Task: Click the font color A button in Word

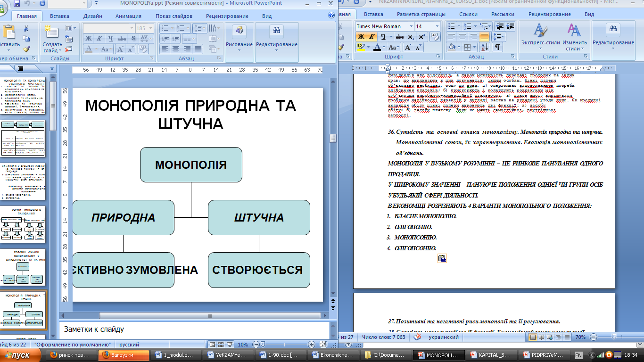Action: click(x=377, y=47)
